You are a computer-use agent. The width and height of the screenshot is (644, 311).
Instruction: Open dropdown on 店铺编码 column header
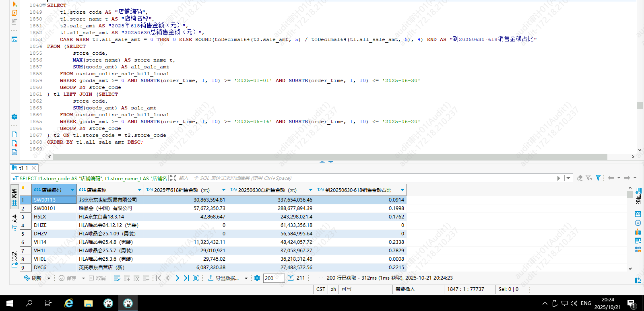(72, 190)
